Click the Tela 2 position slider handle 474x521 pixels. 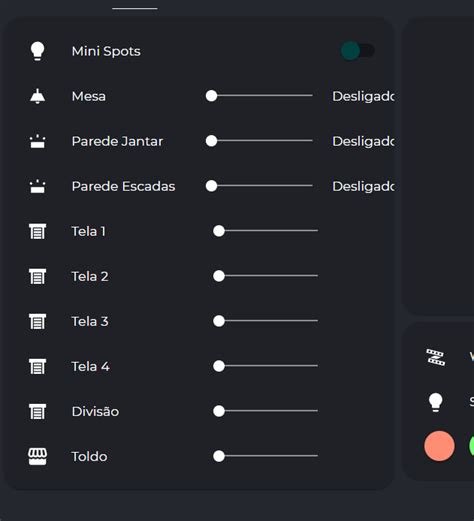pyautogui.click(x=219, y=276)
